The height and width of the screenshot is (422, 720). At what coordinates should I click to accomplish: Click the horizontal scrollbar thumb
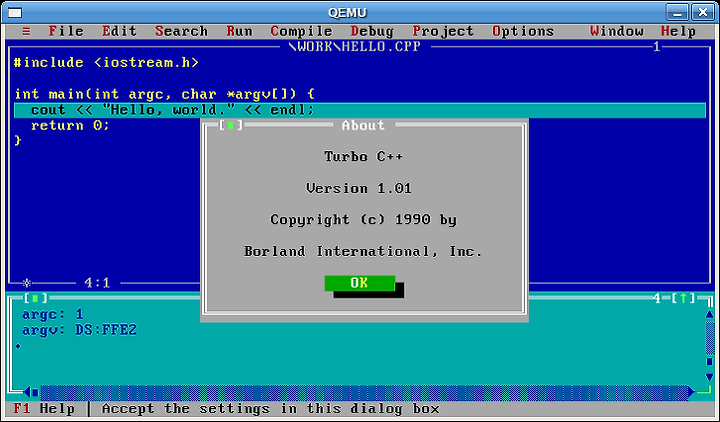pos(35,393)
